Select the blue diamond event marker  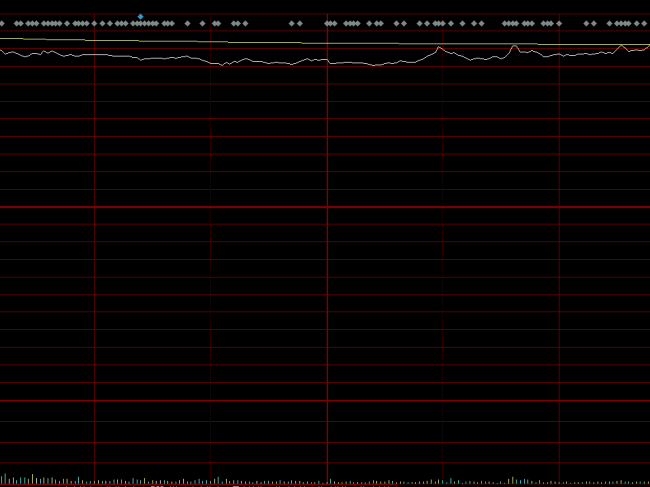tap(141, 17)
